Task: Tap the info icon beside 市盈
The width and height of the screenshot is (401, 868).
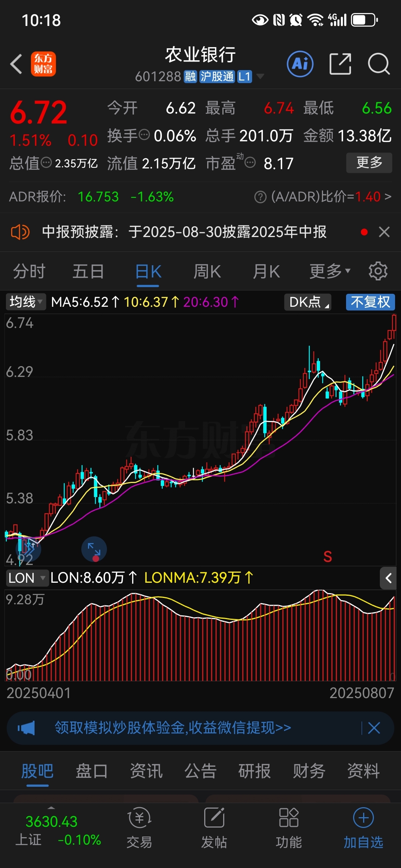Action: 250,162
